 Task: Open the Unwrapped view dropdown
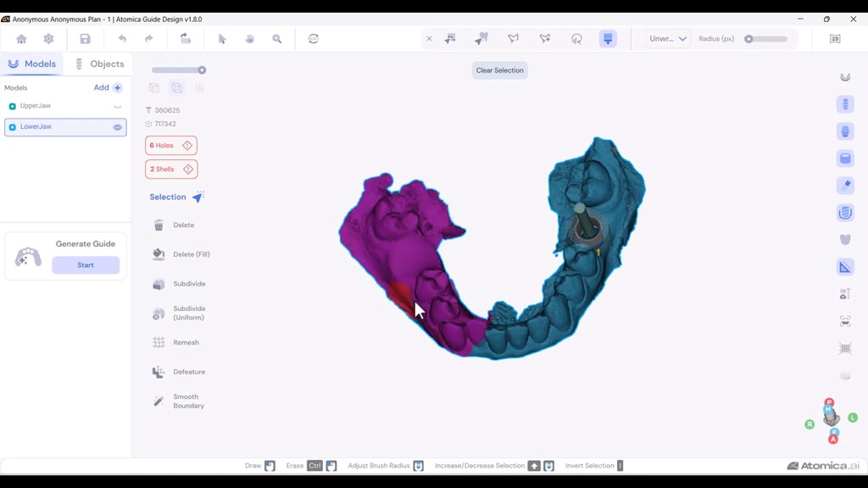[665, 38]
